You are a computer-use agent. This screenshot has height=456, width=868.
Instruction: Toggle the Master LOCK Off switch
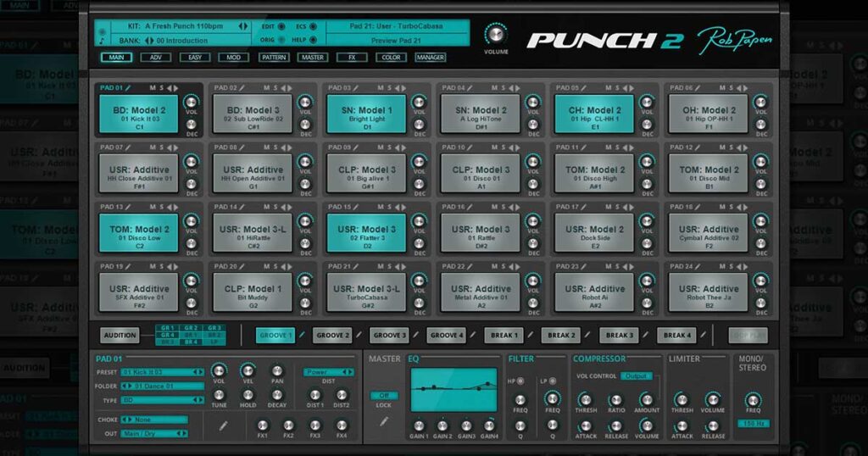pos(384,396)
